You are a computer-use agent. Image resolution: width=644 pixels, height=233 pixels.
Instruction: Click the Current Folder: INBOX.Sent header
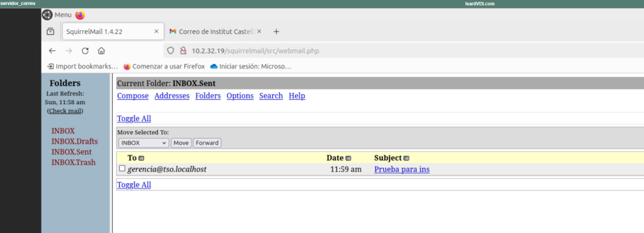[166, 84]
